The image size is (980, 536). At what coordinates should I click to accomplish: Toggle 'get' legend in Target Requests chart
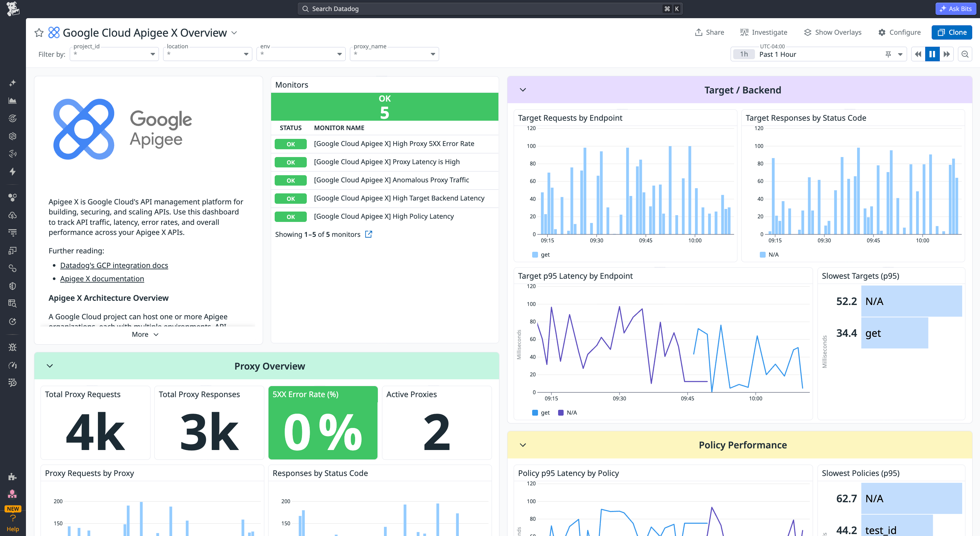(x=541, y=255)
